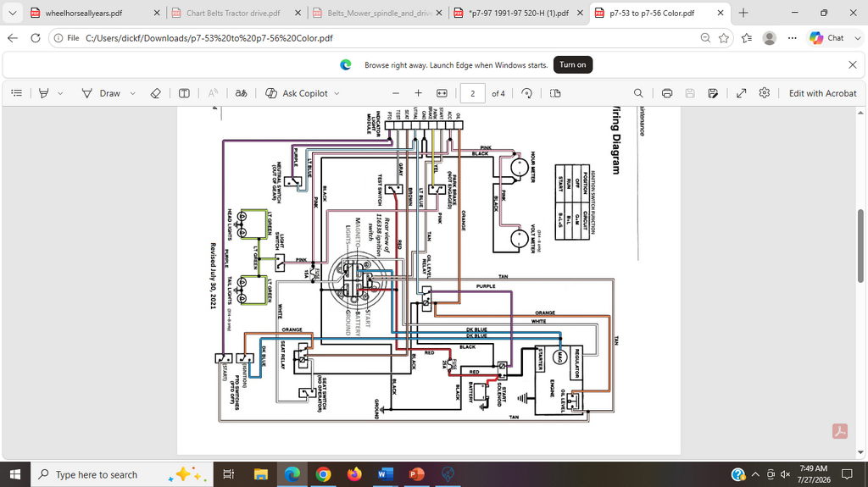Image resolution: width=868 pixels, height=487 pixels.
Task: Open the Favorites list
Action: click(x=747, y=37)
